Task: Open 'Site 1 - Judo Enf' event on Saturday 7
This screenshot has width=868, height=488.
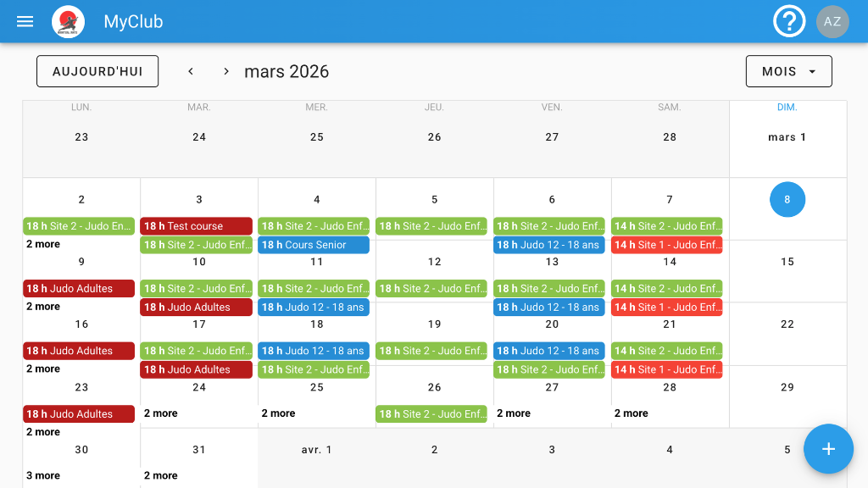Action: coord(667,245)
